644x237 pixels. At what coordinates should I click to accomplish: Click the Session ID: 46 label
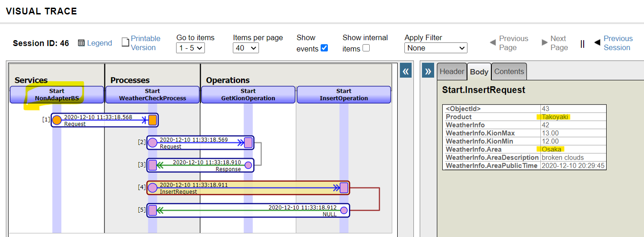[x=41, y=43]
